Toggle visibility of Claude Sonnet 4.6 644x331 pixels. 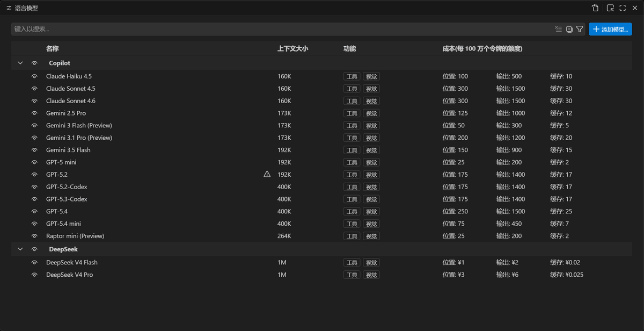tap(34, 101)
